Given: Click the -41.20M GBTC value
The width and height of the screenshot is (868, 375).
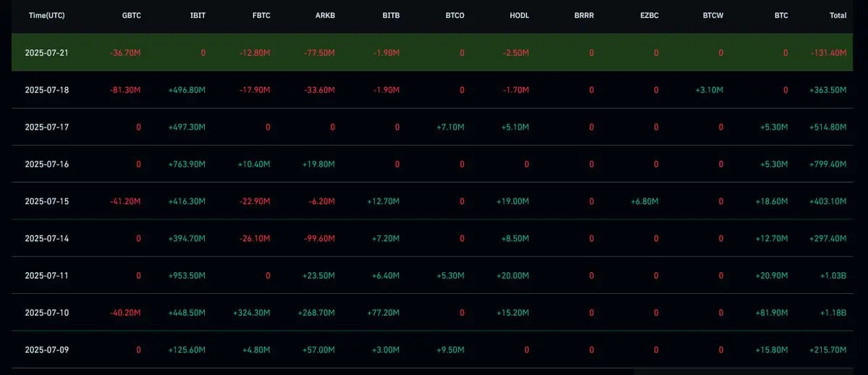Looking at the screenshot, I should click(125, 201).
